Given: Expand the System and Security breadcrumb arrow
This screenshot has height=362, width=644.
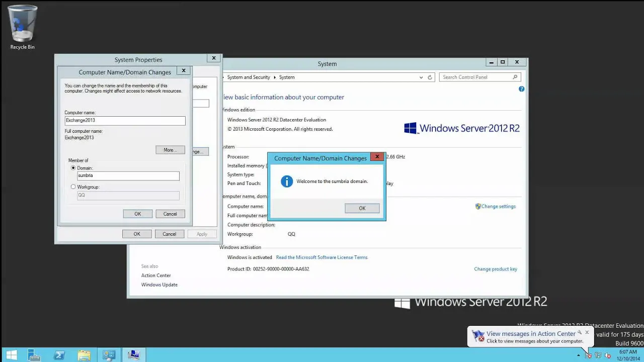Looking at the screenshot, I should [275, 77].
